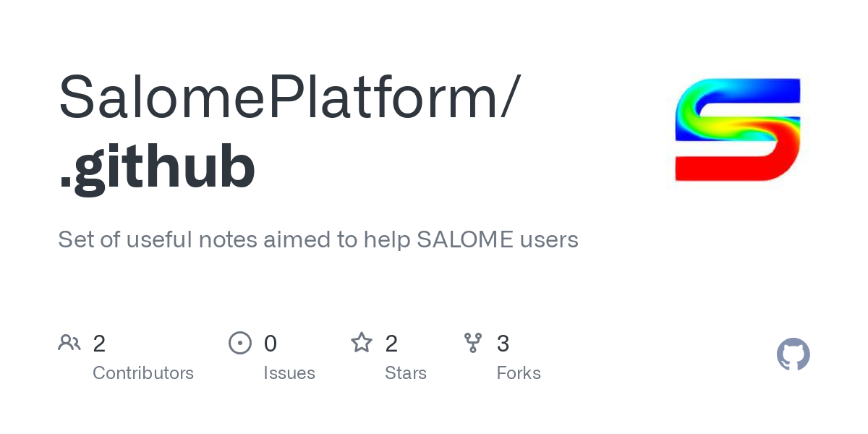
Task: Click the Contributors people icon
Action: [69, 343]
